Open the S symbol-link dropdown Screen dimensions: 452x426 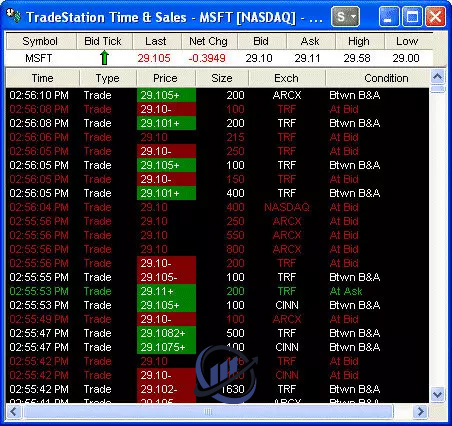pos(345,16)
